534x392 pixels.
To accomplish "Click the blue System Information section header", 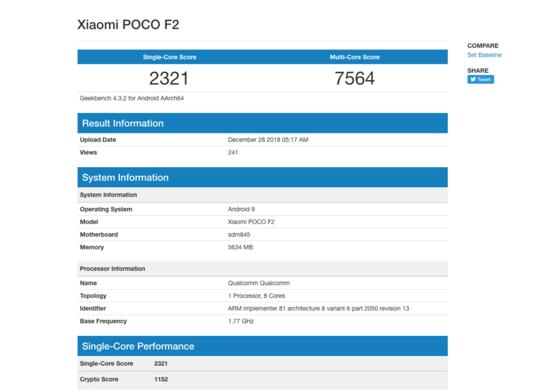I will 125,177.
